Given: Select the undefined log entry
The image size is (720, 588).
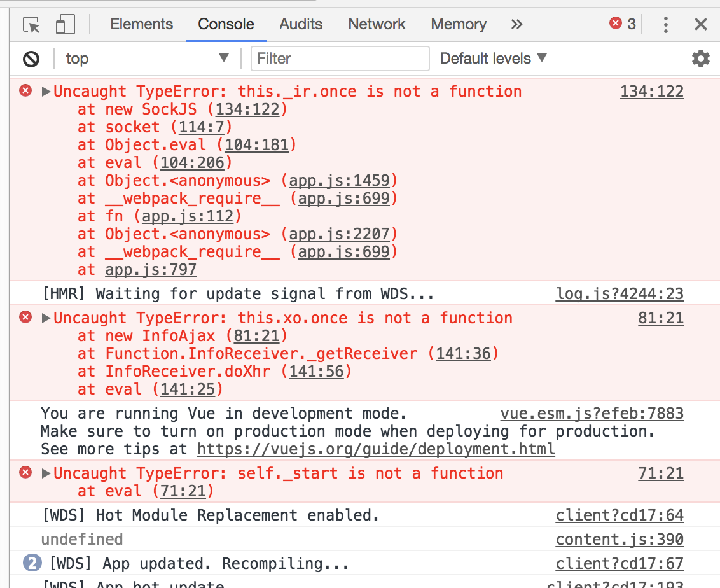Looking at the screenshot, I should [82, 539].
